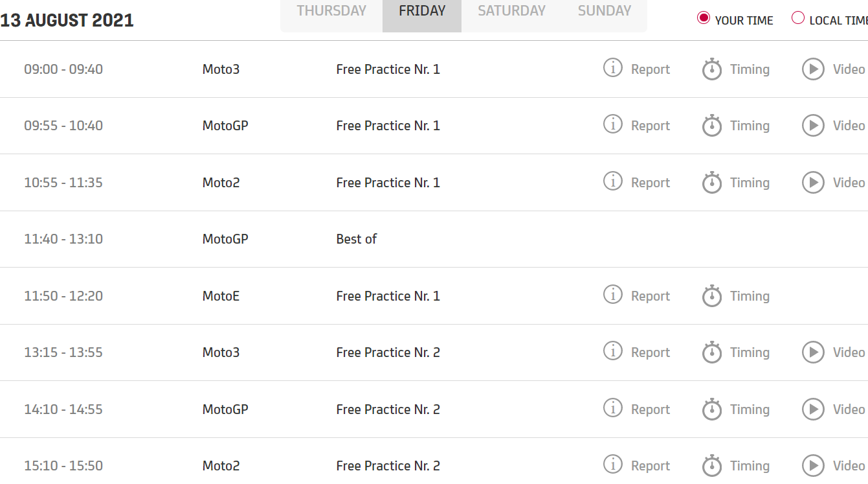Play video for Moto3 Free Practice 1
Viewport: 868px width, 484px height.
pos(813,69)
